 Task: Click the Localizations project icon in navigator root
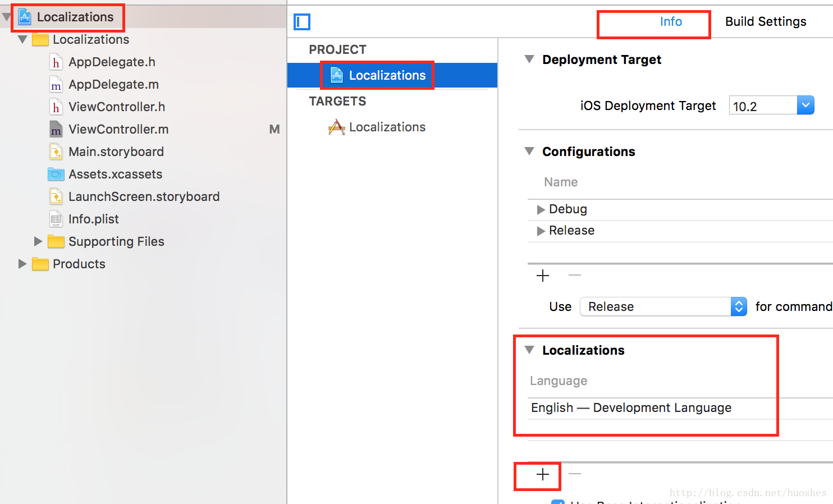coord(25,17)
